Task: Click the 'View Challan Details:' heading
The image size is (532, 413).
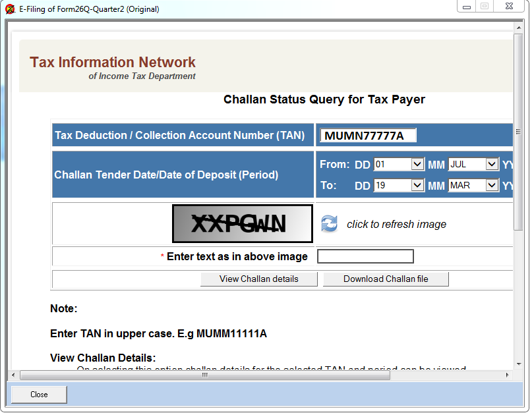Action: [103, 358]
